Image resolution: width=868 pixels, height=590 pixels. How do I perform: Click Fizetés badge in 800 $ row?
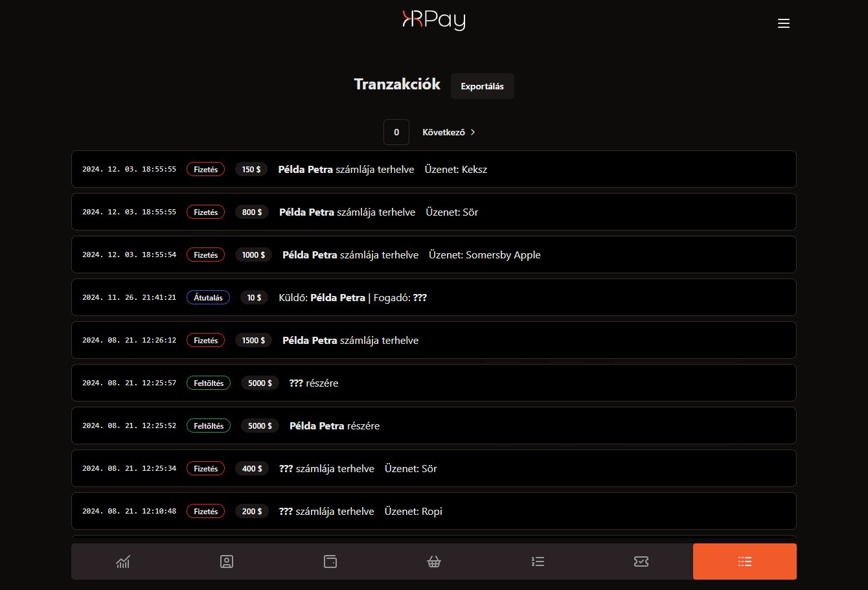tap(206, 212)
